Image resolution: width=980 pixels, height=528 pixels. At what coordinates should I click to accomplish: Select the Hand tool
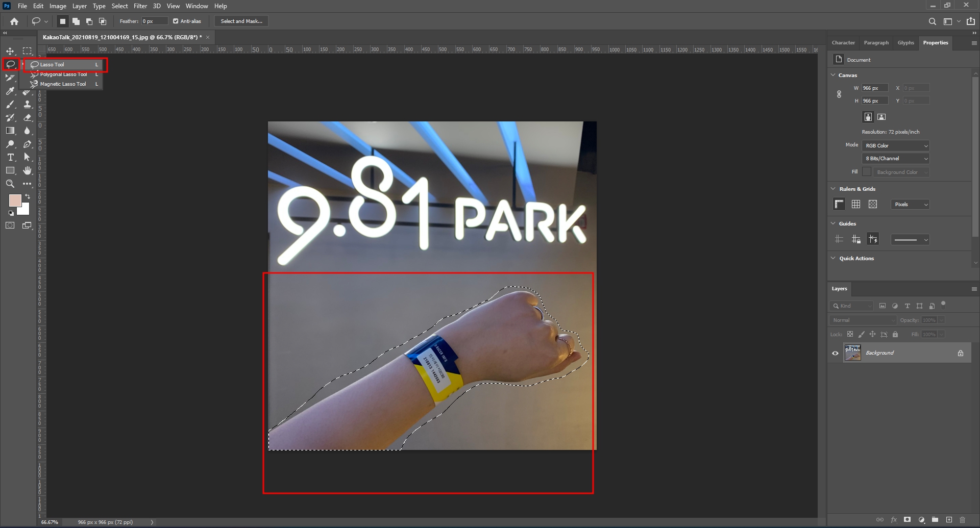tap(27, 170)
